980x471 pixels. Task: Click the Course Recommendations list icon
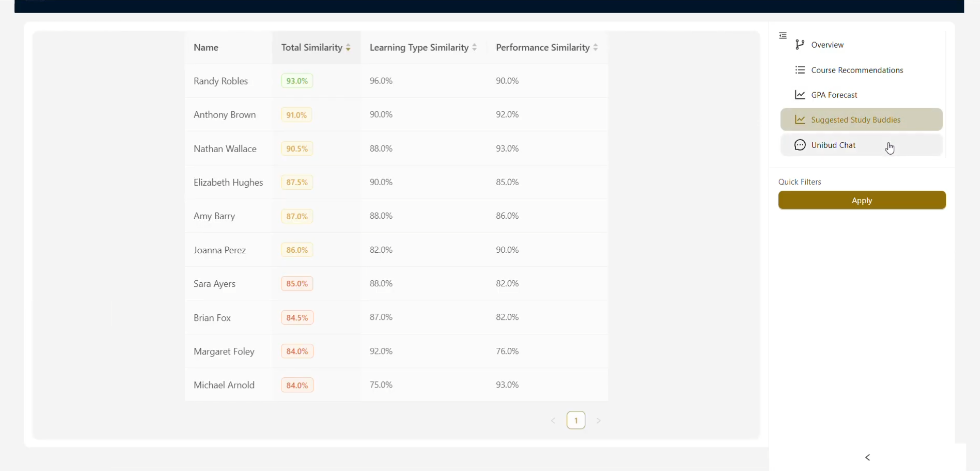(800, 70)
